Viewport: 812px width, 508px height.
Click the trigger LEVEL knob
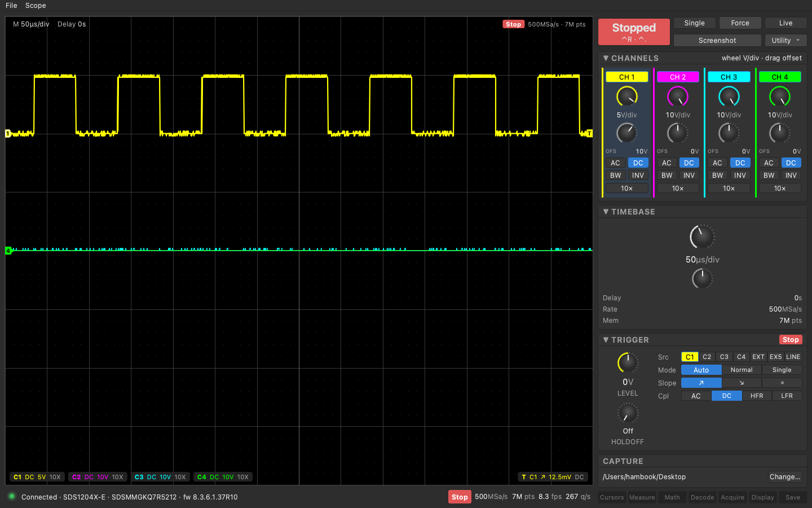tap(628, 362)
